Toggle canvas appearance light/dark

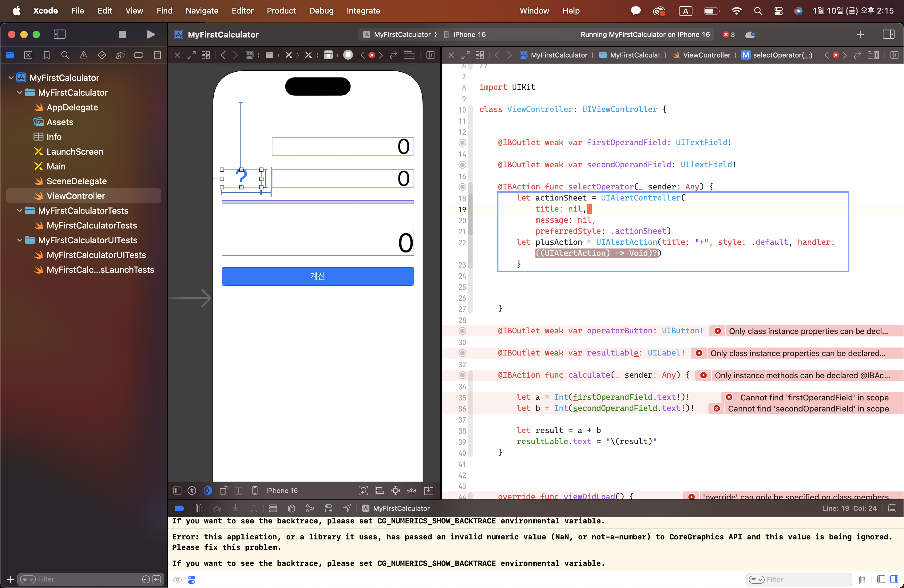[207, 491]
